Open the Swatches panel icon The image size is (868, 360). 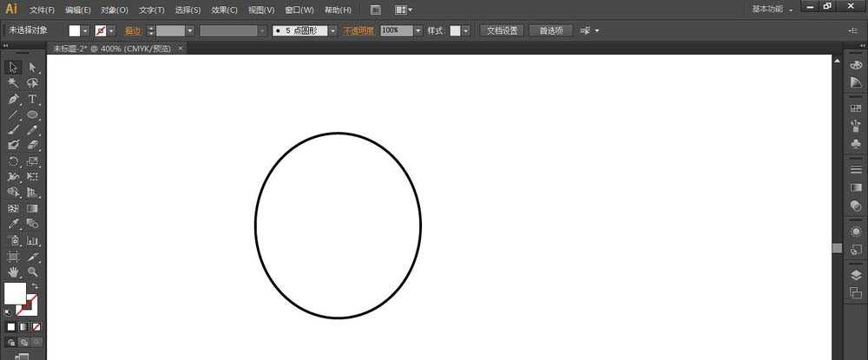855,108
